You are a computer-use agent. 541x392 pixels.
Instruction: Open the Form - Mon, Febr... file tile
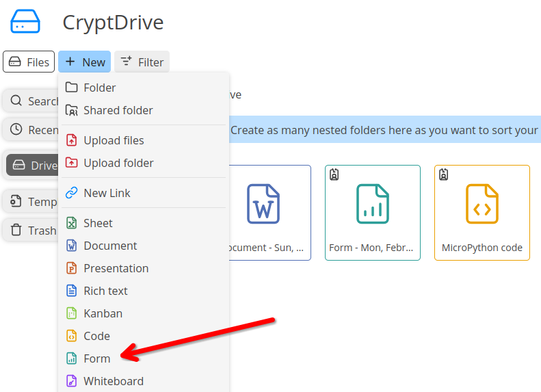tap(373, 213)
